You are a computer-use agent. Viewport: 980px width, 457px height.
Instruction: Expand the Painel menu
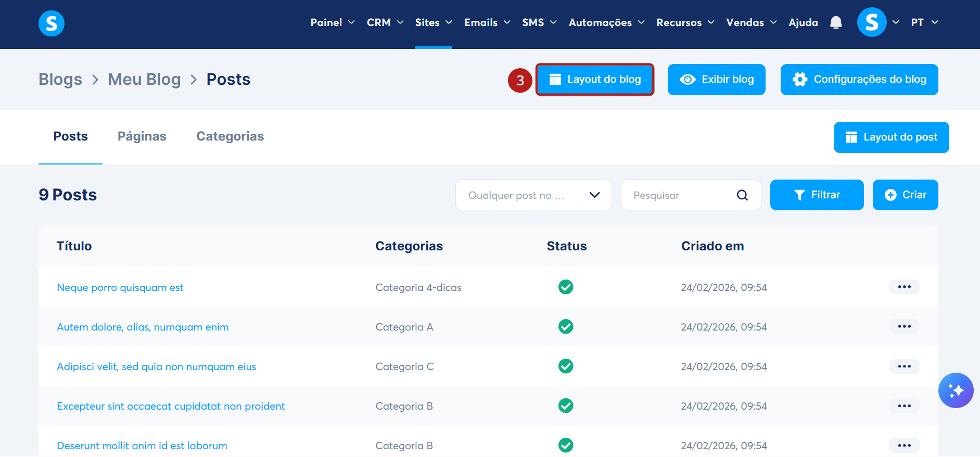[333, 22]
